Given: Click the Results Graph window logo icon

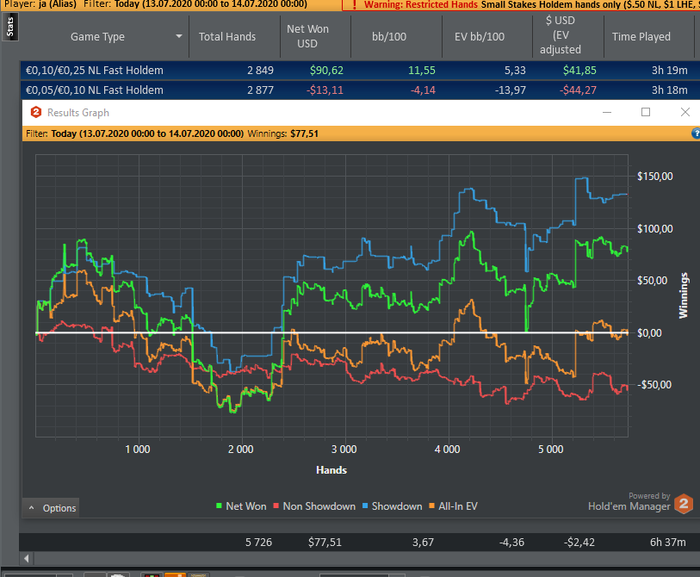Looking at the screenshot, I should [x=36, y=112].
